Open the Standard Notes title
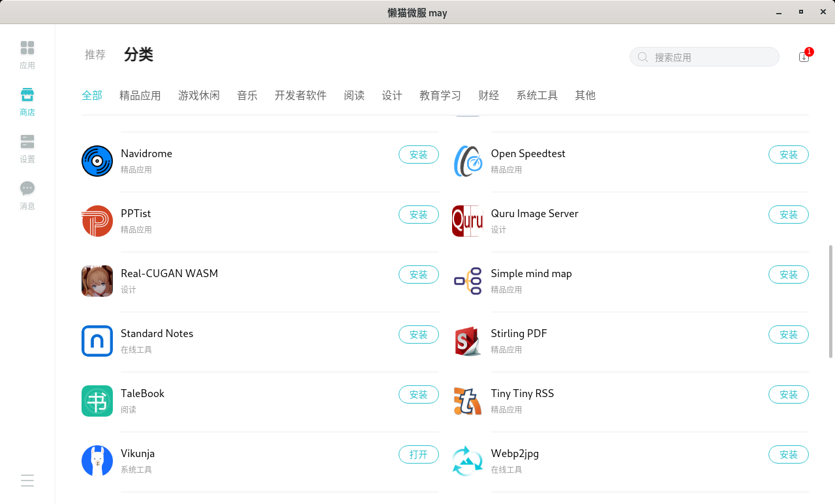835x504 pixels. (157, 333)
